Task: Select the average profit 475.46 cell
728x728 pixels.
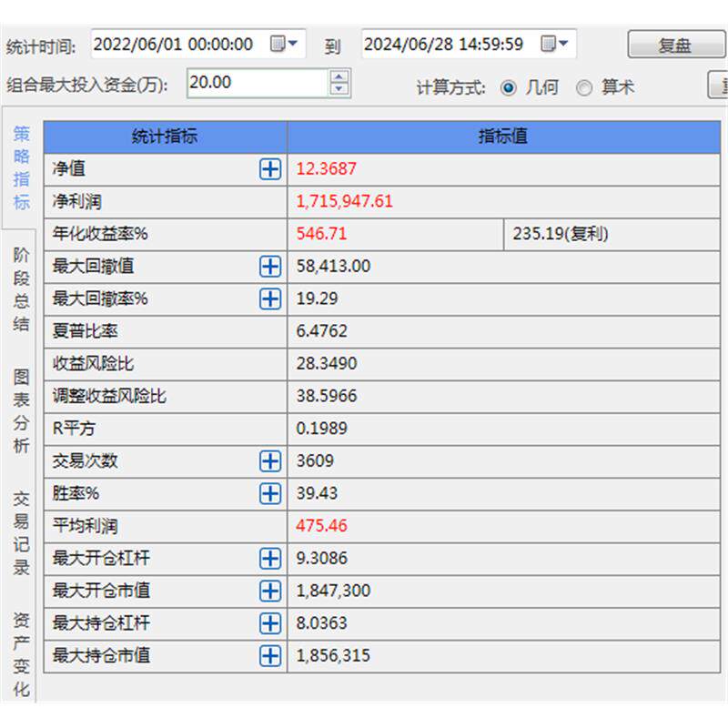Action: (504, 526)
